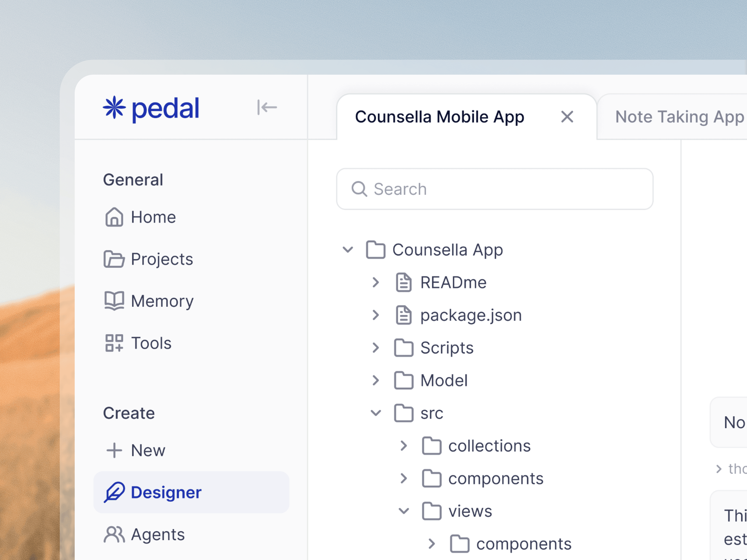This screenshot has height=560, width=747.
Task: Expand the READme item
Action: [376, 282]
